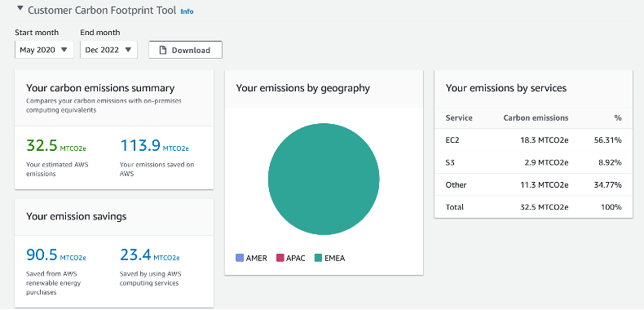Click the 90.5 MTCO2e renewable energy savings value

(x=56, y=255)
